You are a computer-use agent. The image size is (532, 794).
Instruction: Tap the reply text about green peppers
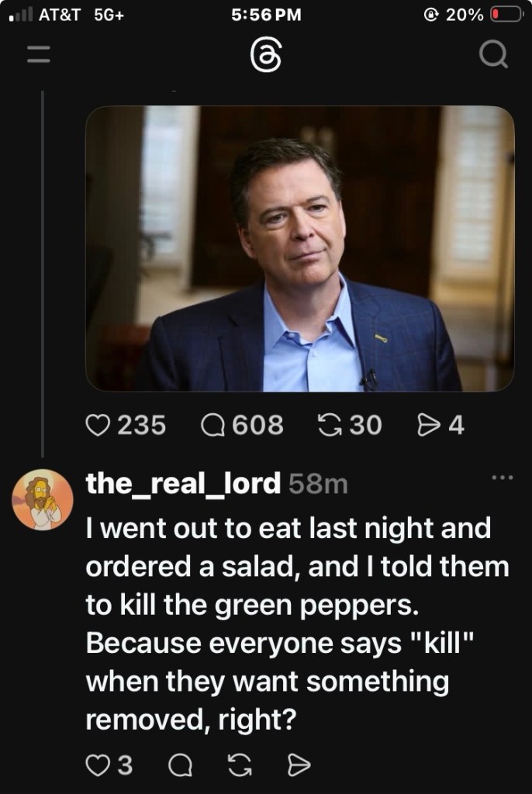click(x=295, y=624)
